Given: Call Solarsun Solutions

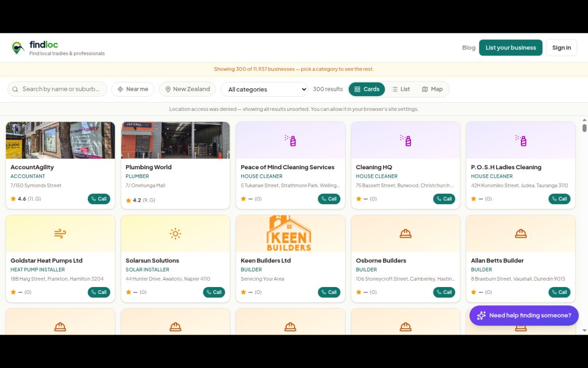Looking at the screenshot, I should (x=214, y=292).
